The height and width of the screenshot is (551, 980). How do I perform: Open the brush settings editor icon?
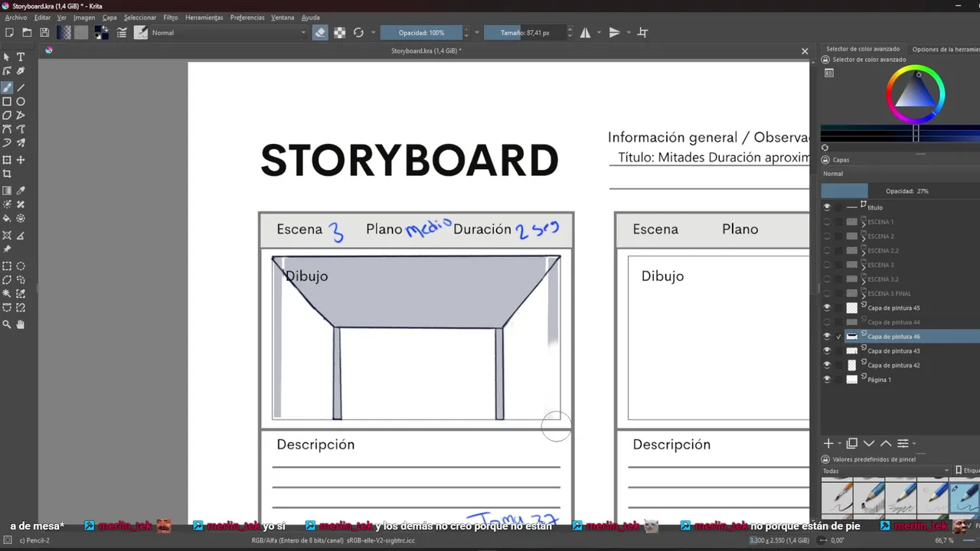click(122, 33)
